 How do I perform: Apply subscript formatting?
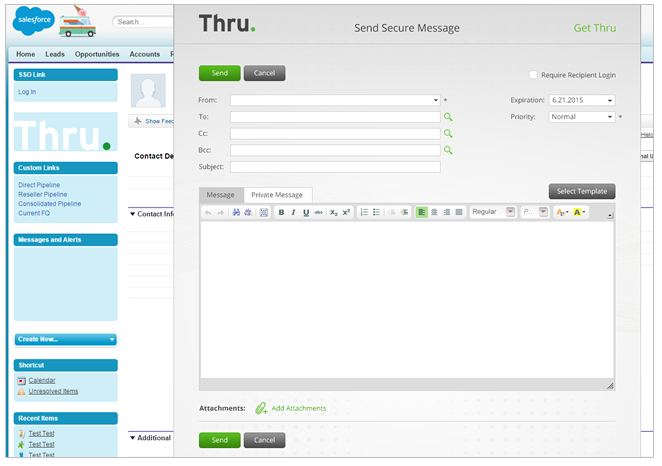(334, 213)
